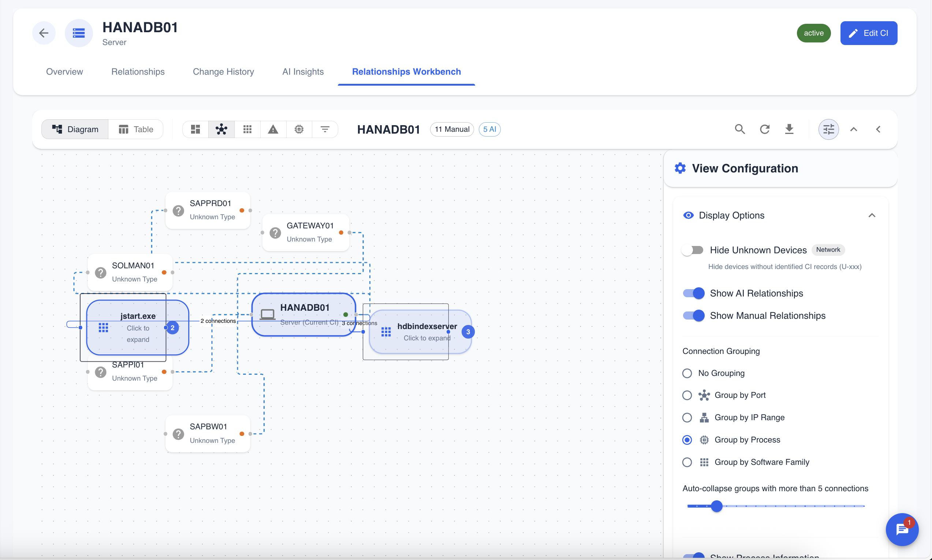Click the process chip toolbar icon
The height and width of the screenshot is (560, 932).
(x=299, y=130)
